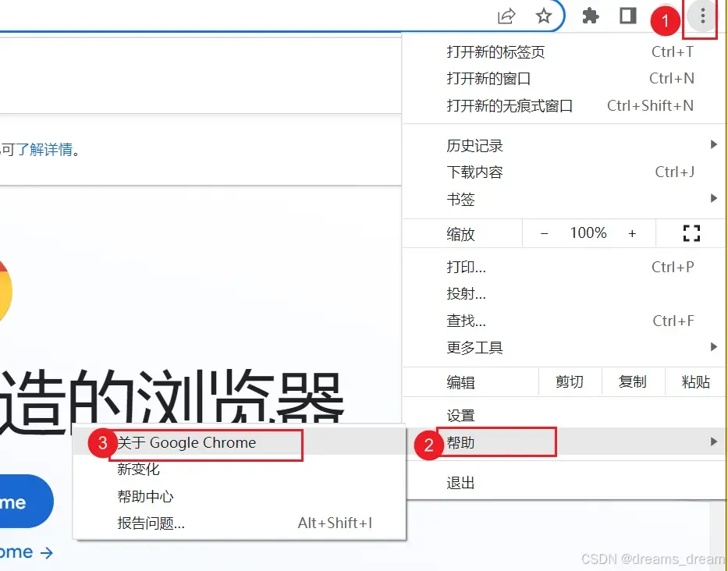Bookmark this page with the star icon

(x=543, y=16)
